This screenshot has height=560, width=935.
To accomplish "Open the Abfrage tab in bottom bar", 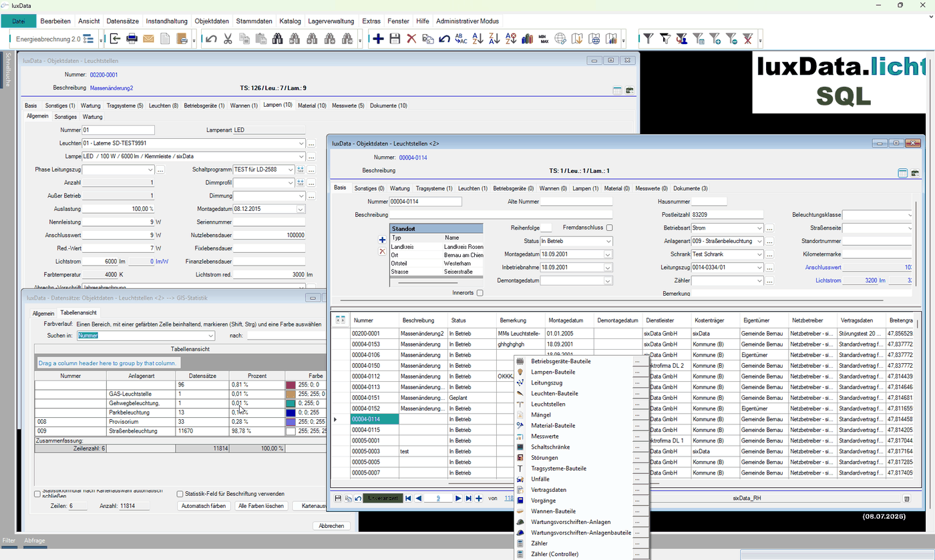I will click(x=35, y=541).
